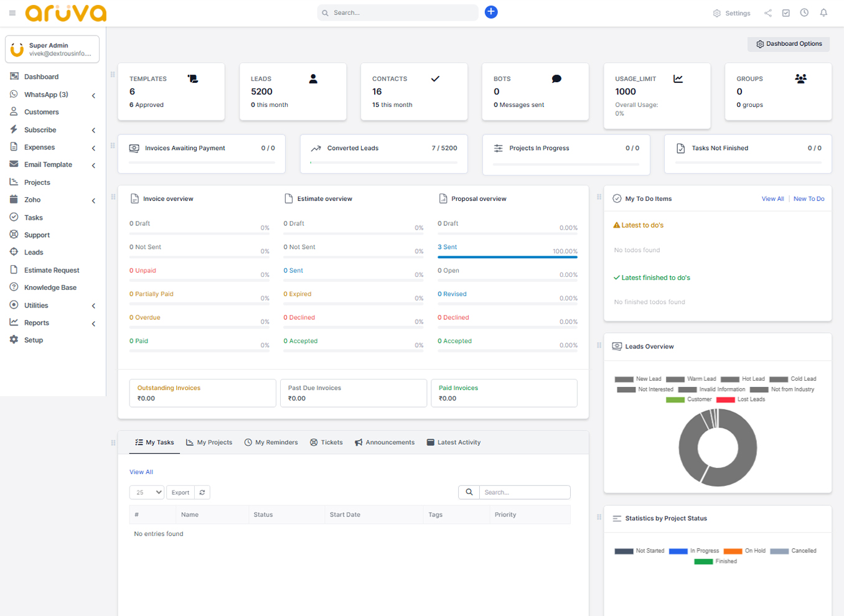Switch to the My Projects tab
Viewport: 844px width, 616px height.
209,442
